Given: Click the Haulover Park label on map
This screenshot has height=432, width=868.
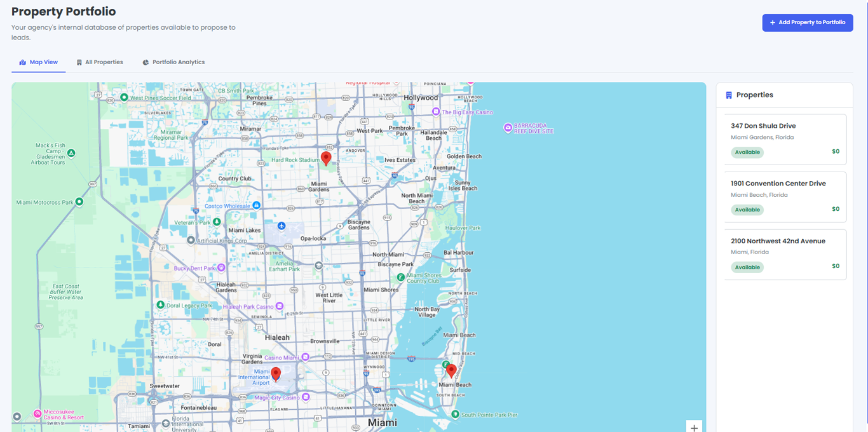Looking at the screenshot, I should [463, 227].
